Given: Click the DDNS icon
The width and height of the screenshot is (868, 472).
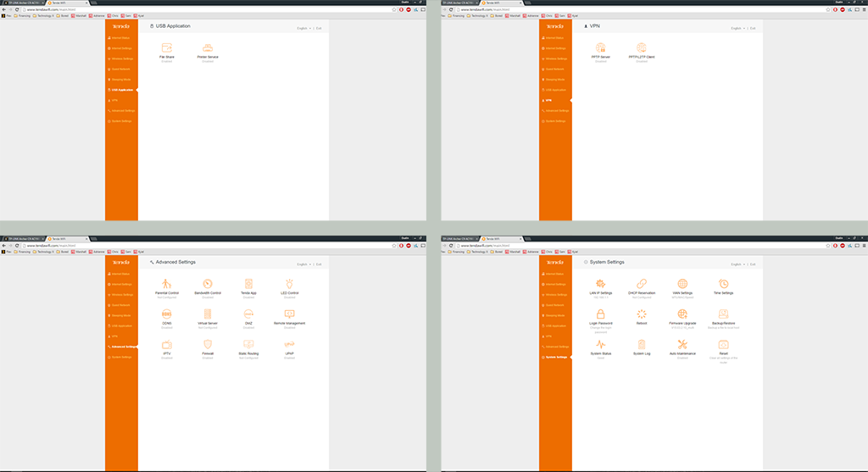Looking at the screenshot, I should [x=167, y=314].
